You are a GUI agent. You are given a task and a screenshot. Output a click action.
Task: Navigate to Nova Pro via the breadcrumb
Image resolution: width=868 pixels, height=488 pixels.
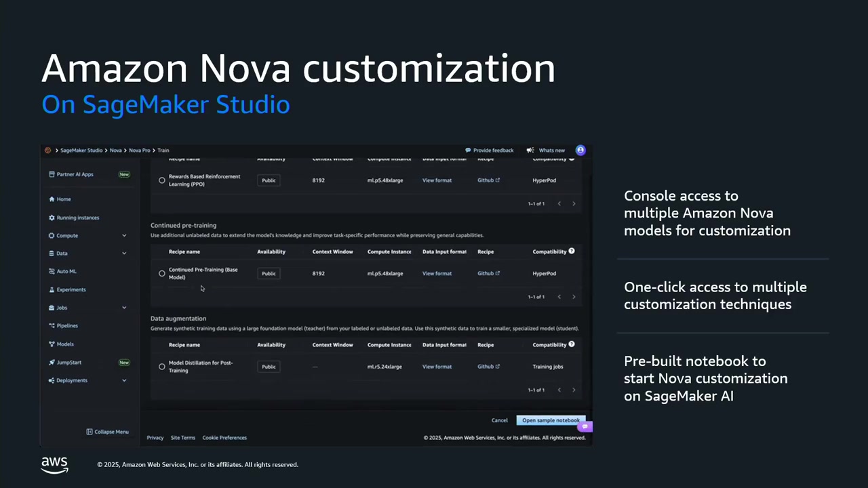tap(139, 150)
